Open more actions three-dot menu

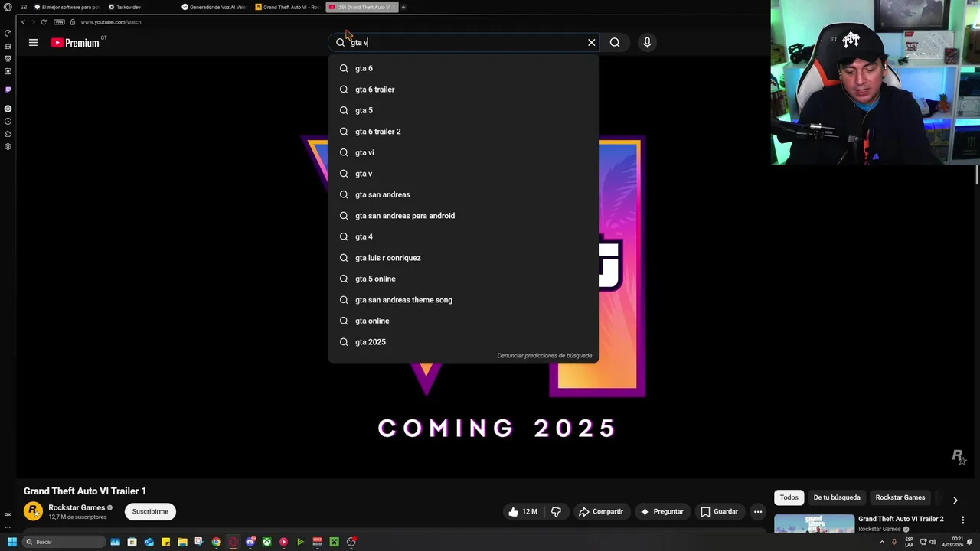click(x=758, y=511)
